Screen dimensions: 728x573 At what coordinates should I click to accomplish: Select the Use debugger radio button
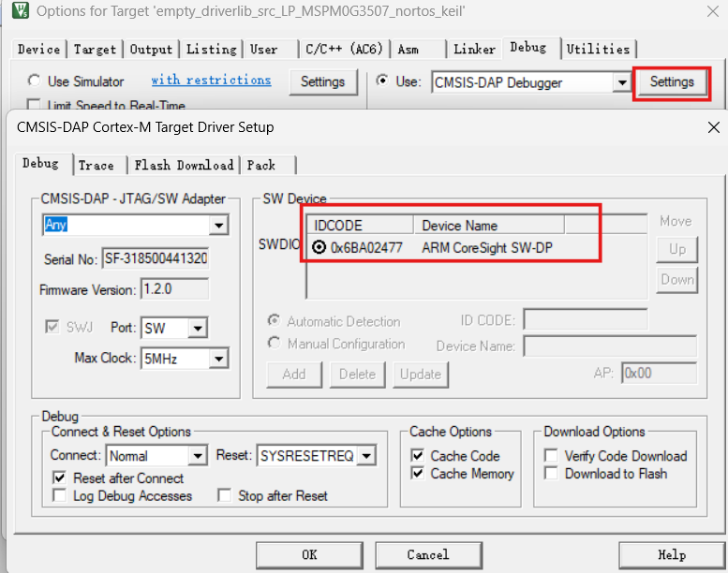[382, 81]
